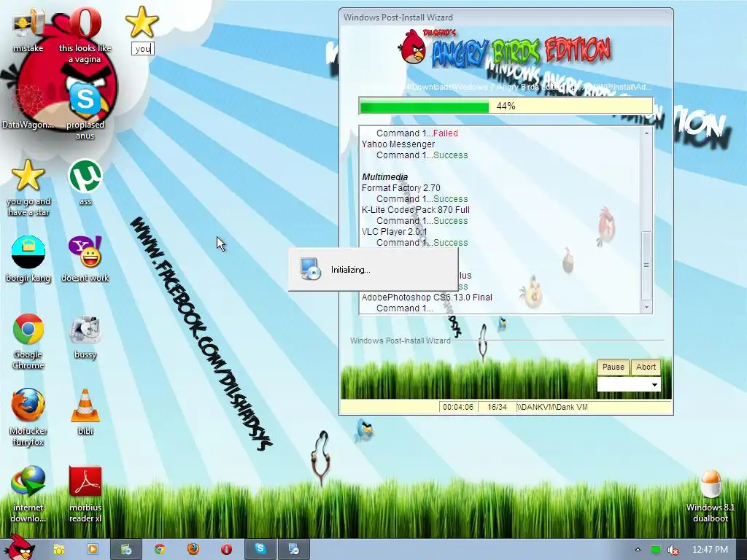747x560 pixels.
Task: Click the 44% installation progress bar
Action: point(506,106)
